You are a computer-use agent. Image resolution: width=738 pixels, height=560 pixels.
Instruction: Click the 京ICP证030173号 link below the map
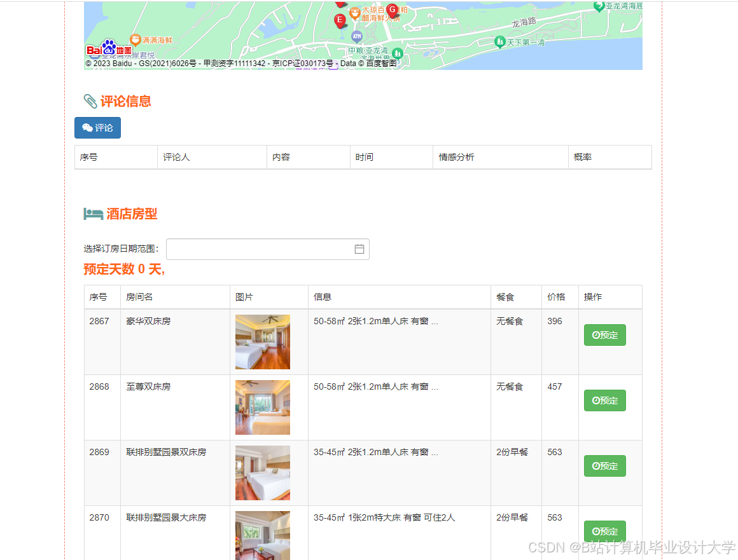(305, 64)
